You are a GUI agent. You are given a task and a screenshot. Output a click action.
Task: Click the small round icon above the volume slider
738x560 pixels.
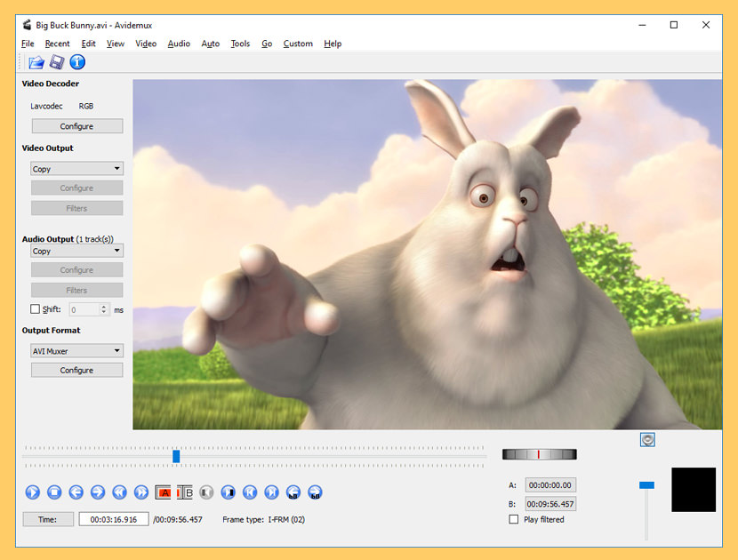(647, 440)
